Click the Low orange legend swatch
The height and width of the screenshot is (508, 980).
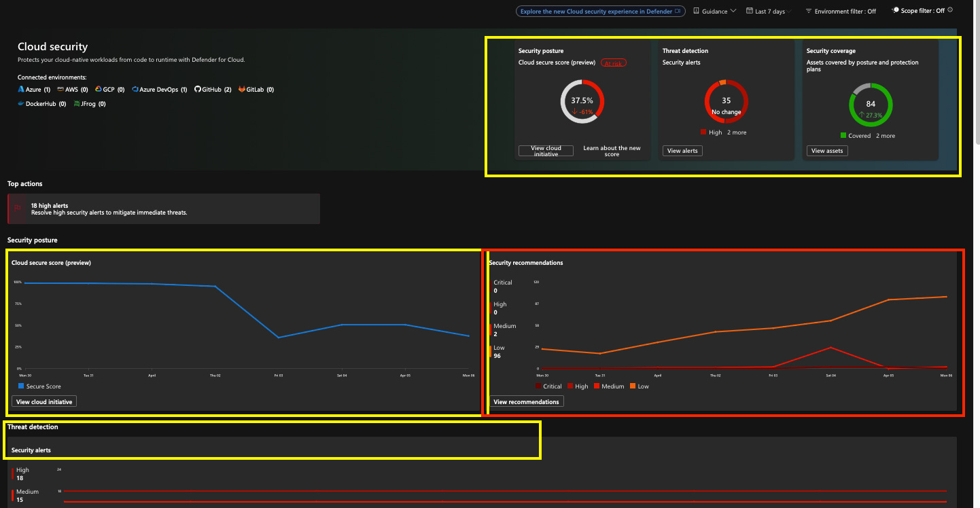[x=633, y=386]
